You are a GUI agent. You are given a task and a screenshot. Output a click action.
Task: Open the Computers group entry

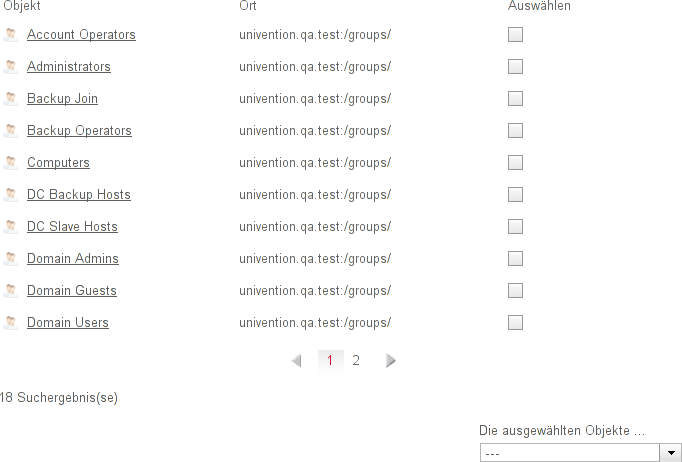(58, 163)
